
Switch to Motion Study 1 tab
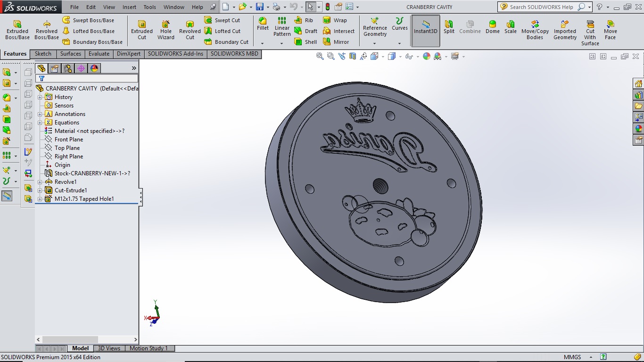coord(149,348)
